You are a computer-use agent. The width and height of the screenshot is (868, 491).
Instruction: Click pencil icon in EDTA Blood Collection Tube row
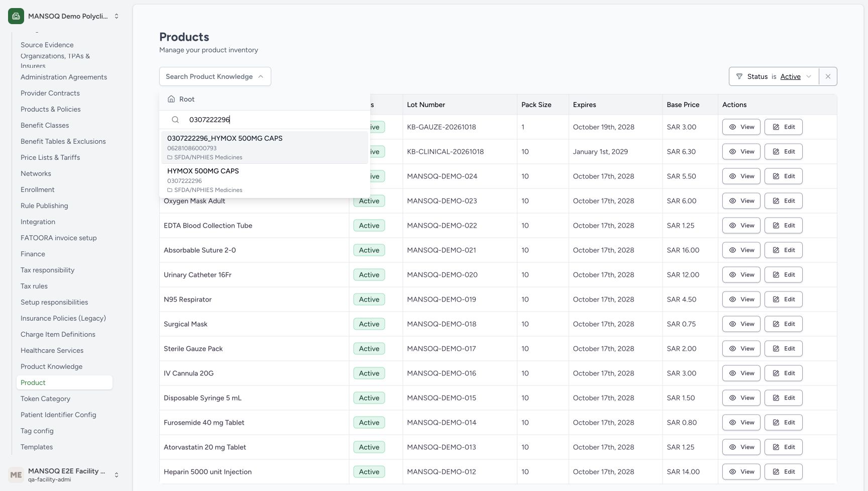click(x=776, y=226)
